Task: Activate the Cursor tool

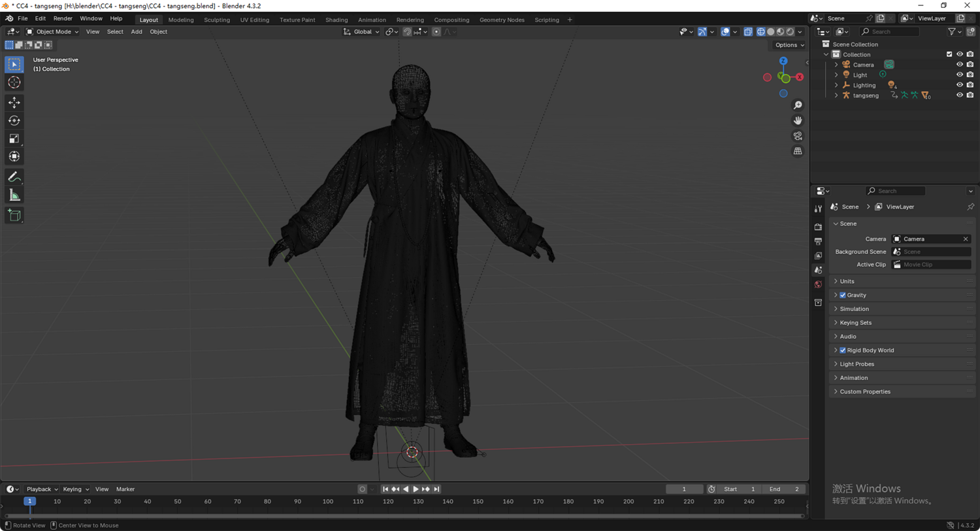Action: coord(14,82)
